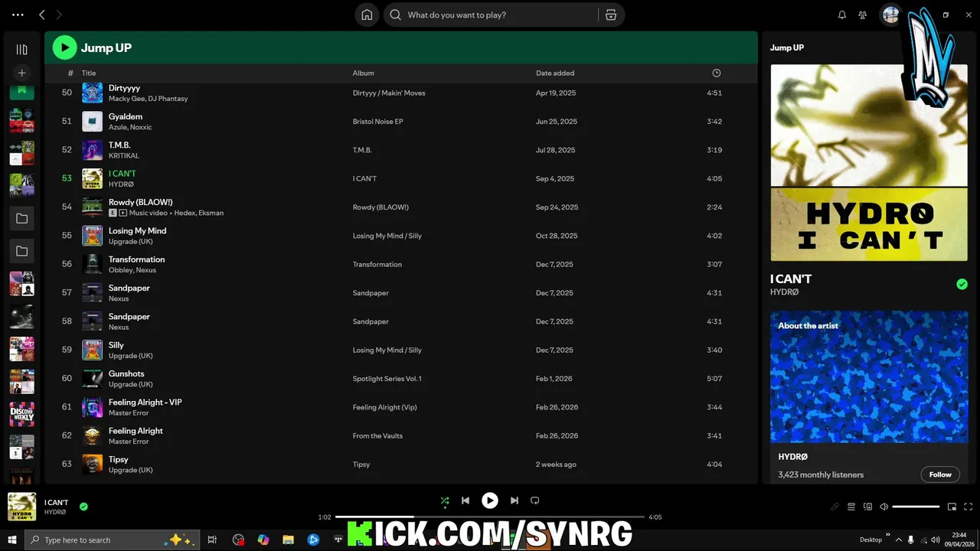The height and width of the screenshot is (551, 980).
Task: Sort by the Title column header
Action: click(89, 73)
